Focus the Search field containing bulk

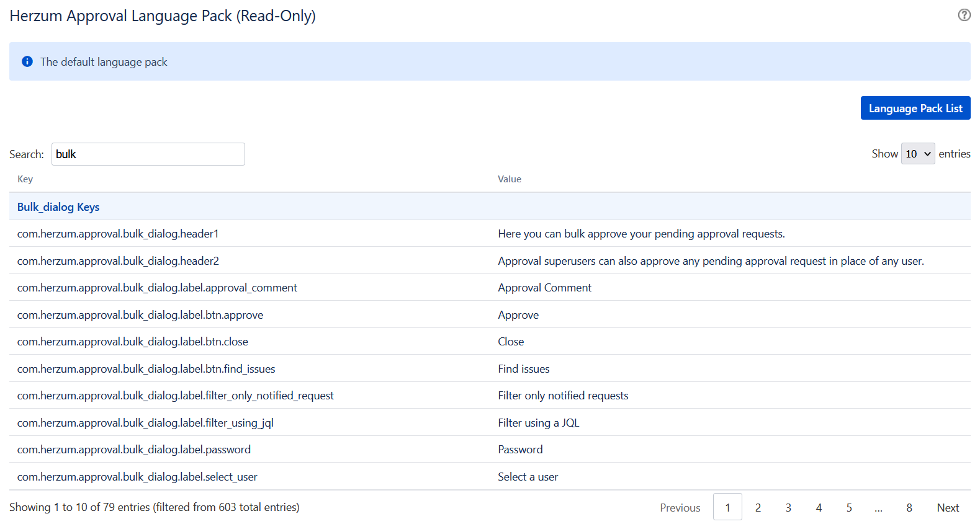(x=148, y=154)
